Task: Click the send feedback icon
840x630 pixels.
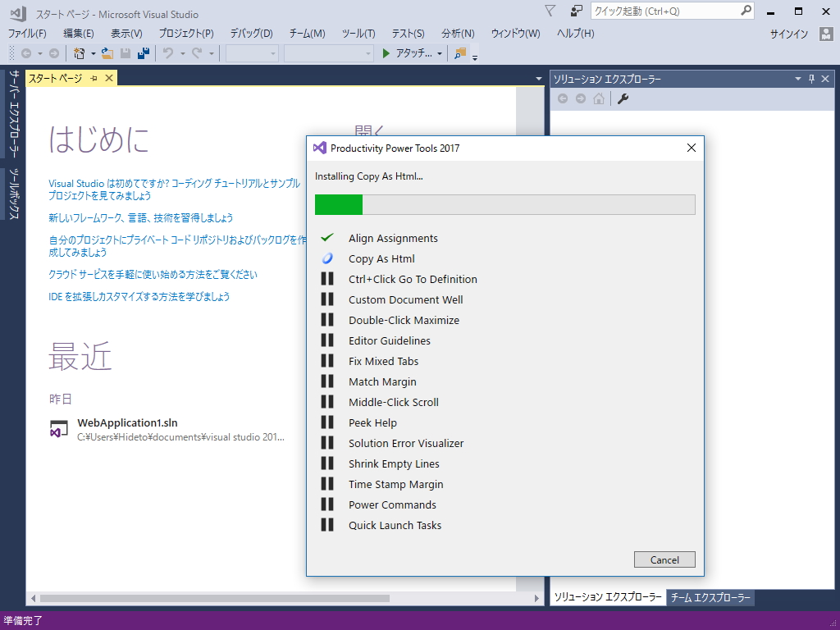Action: [577, 11]
